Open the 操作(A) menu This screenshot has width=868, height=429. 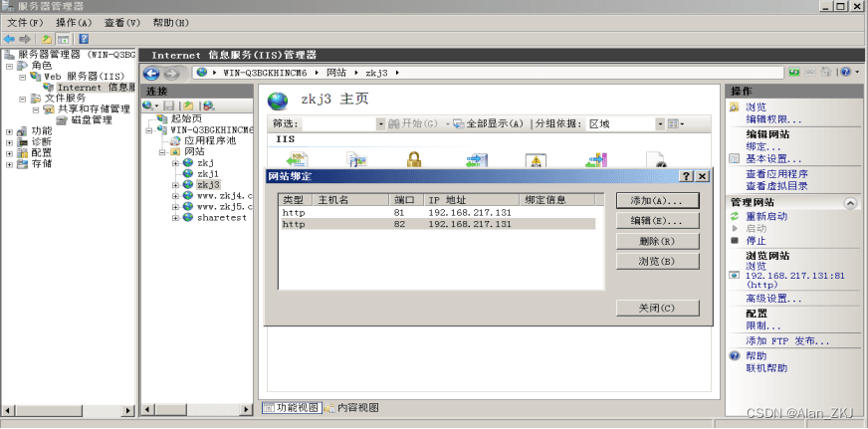pos(74,23)
